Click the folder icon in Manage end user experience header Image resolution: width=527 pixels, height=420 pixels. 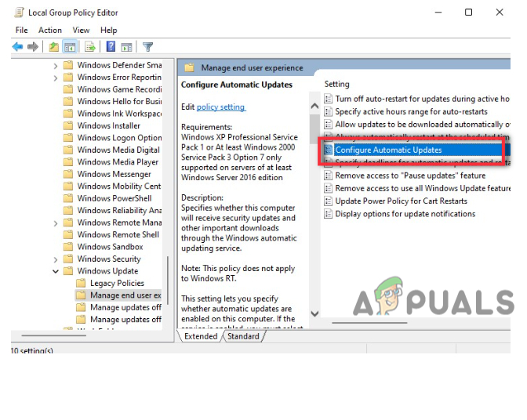pyautogui.click(x=189, y=68)
